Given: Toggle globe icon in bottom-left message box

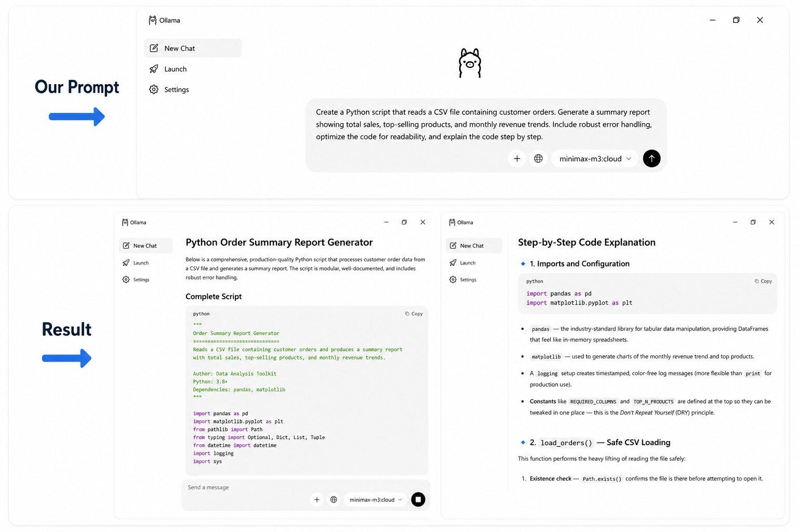Looking at the screenshot, I should 334,500.
